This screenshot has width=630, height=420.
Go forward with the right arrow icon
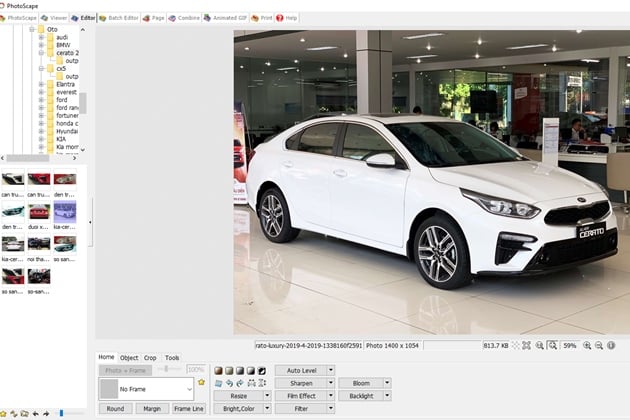[46, 414]
